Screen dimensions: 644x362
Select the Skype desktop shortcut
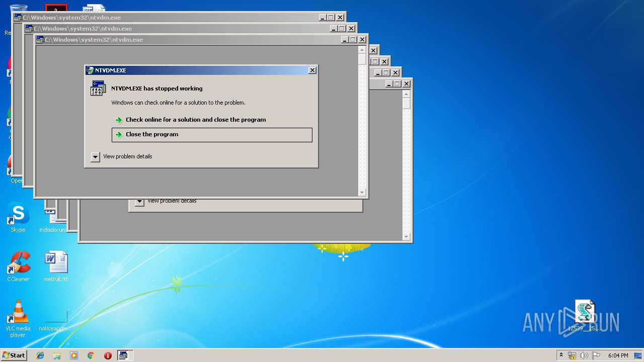pos(18,218)
